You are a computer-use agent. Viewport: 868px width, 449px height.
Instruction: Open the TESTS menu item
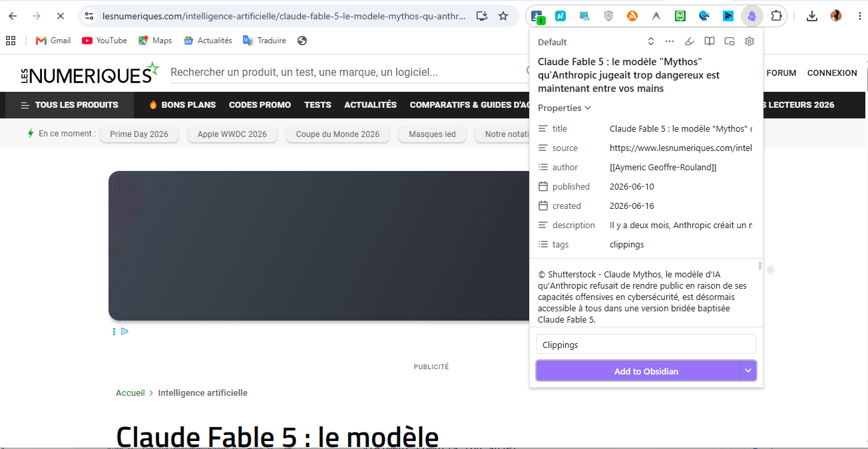coord(318,105)
